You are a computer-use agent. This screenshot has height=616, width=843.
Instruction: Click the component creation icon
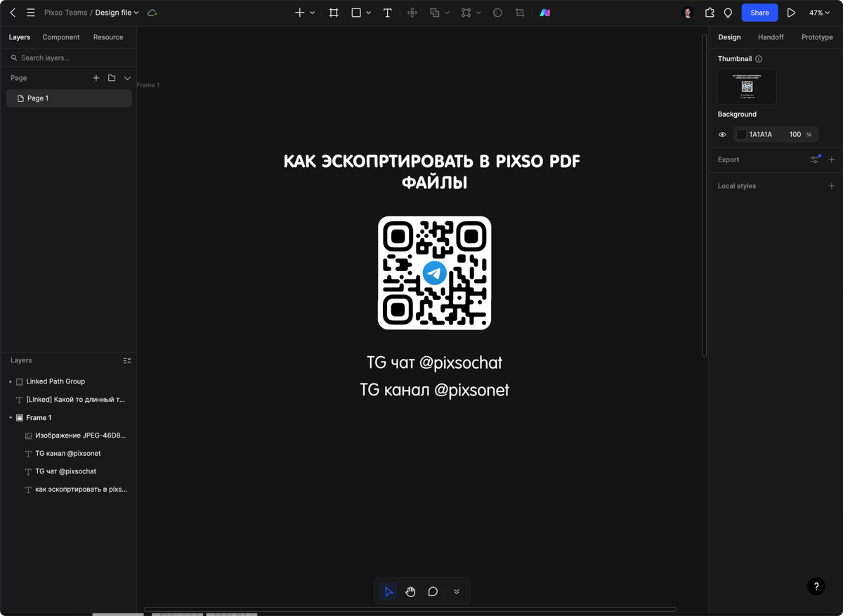pos(412,13)
